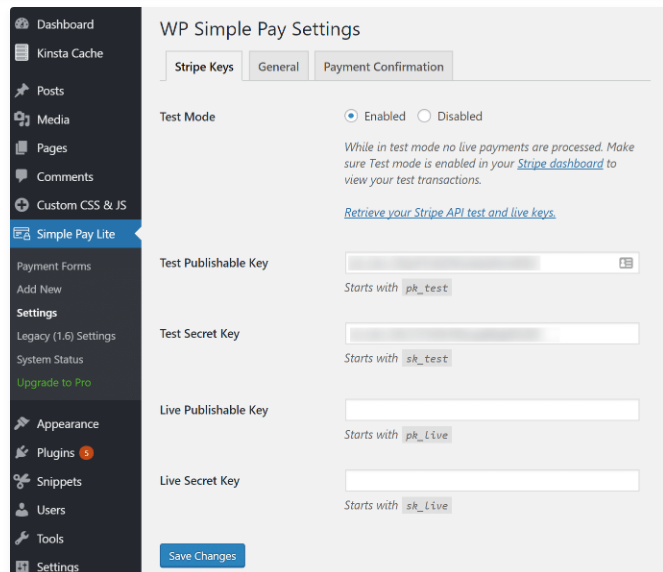Image resolution: width=663 pixels, height=572 pixels.
Task: Click the WP Simple Pay Settings heading
Action: [x=260, y=29]
